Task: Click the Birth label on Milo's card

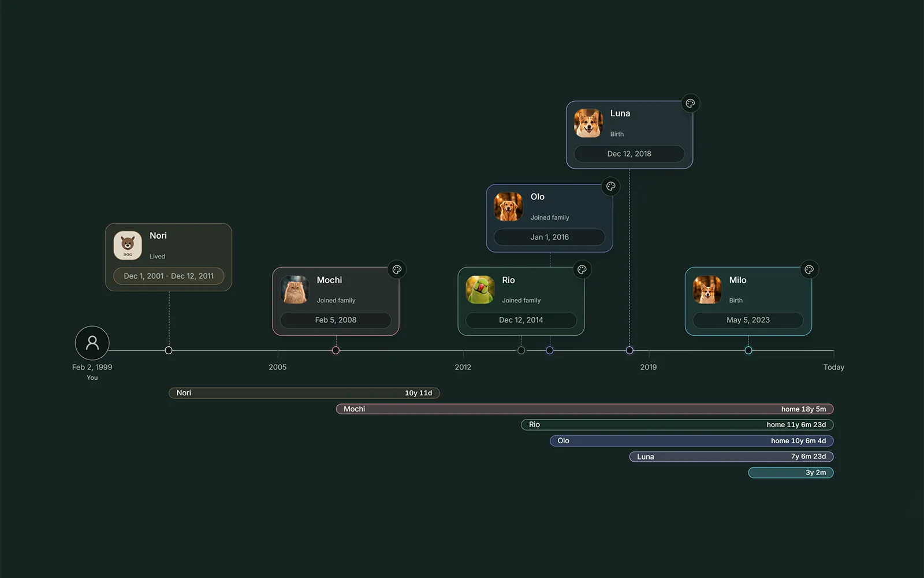Action: click(736, 301)
